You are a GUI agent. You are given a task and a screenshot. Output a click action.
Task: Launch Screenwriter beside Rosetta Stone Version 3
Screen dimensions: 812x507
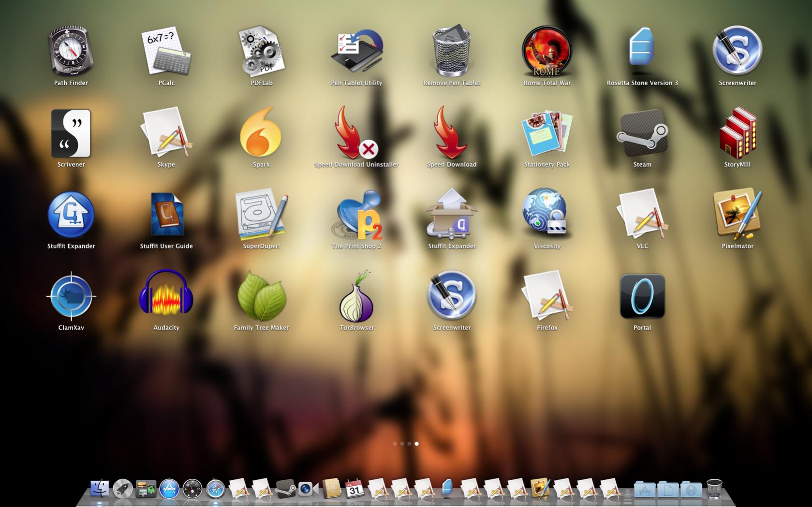click(738, 51)
